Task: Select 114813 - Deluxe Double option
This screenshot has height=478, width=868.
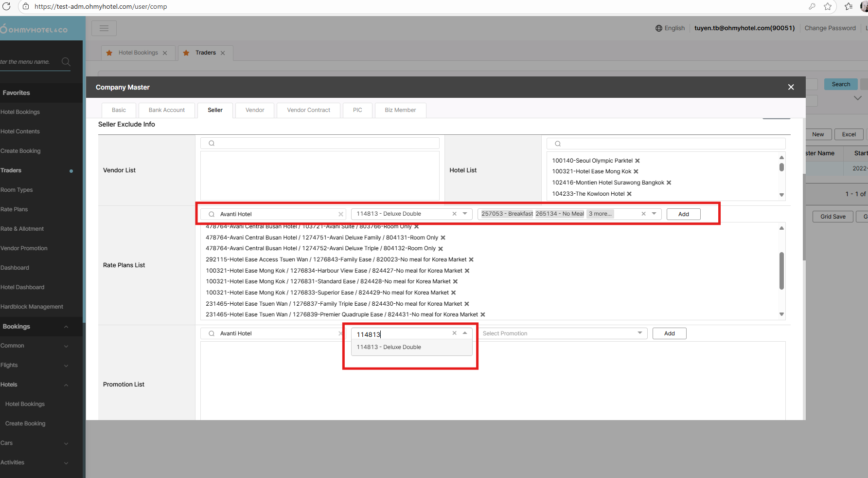Action: pos(389,347)
